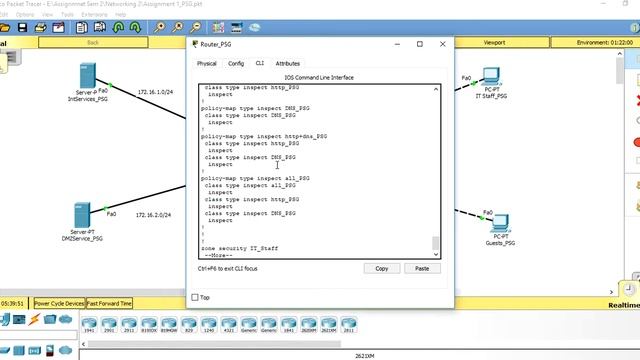Click the CLI vertical scrollbar thumb

click(436, 243)
